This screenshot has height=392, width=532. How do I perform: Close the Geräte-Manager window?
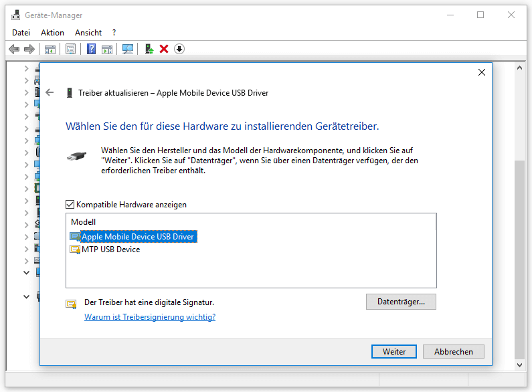coord(511,15)
